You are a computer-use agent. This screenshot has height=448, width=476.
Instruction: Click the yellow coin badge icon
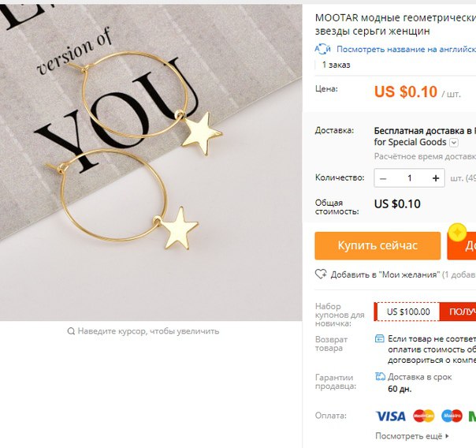(458, 233)
